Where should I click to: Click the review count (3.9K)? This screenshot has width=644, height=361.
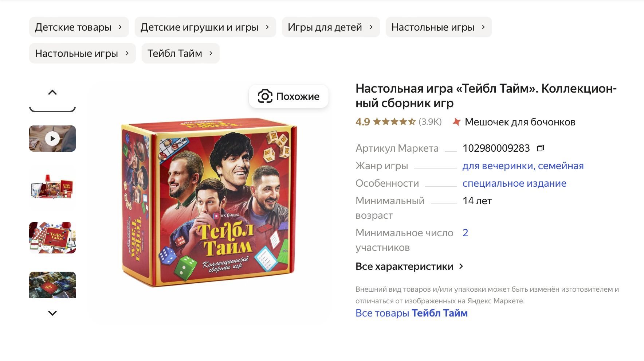click(x=430, y=122)
